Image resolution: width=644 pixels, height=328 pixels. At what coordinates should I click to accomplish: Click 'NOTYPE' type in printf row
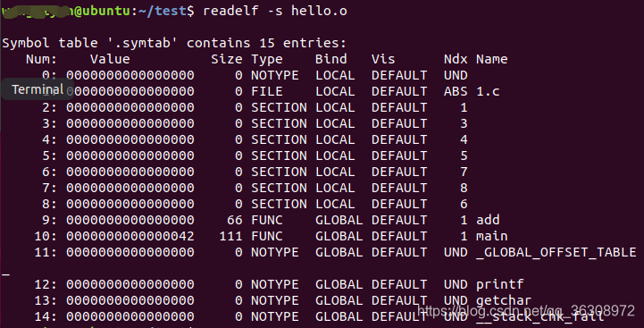[275, 284]
